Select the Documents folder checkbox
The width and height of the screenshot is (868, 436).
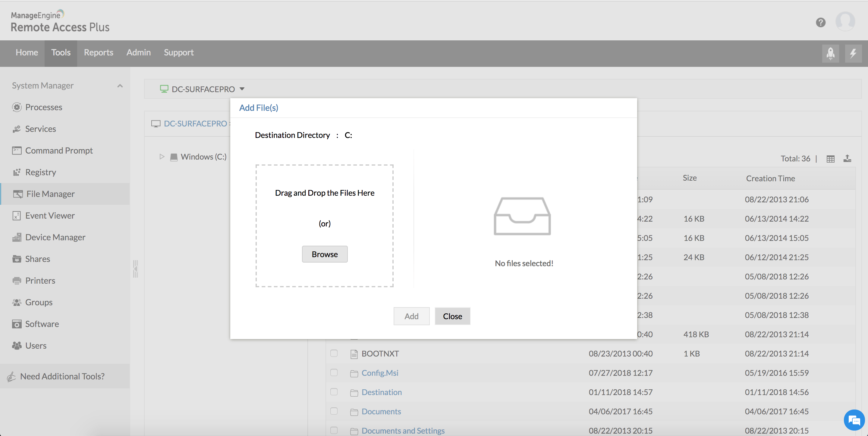pos(334,411)
